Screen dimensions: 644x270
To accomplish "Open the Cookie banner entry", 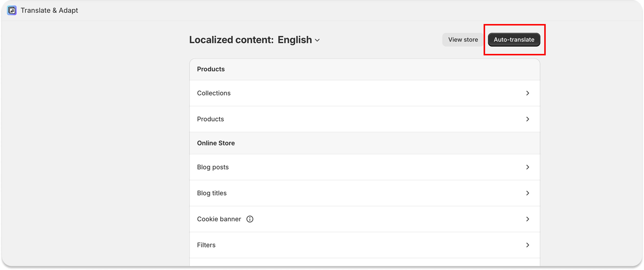I will (x=219, y=219).
